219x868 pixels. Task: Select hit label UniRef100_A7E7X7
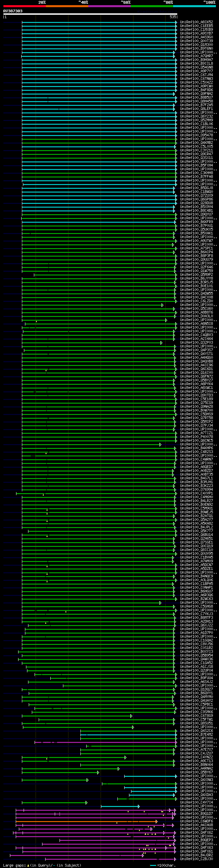pos(196,750)
